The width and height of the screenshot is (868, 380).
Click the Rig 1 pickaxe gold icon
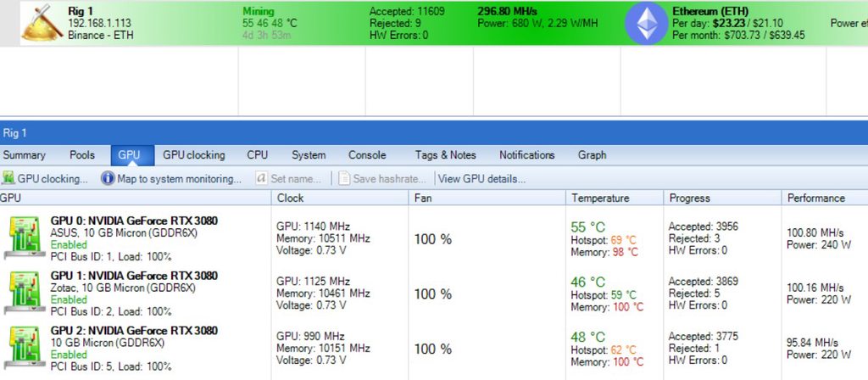coord(42,23)
